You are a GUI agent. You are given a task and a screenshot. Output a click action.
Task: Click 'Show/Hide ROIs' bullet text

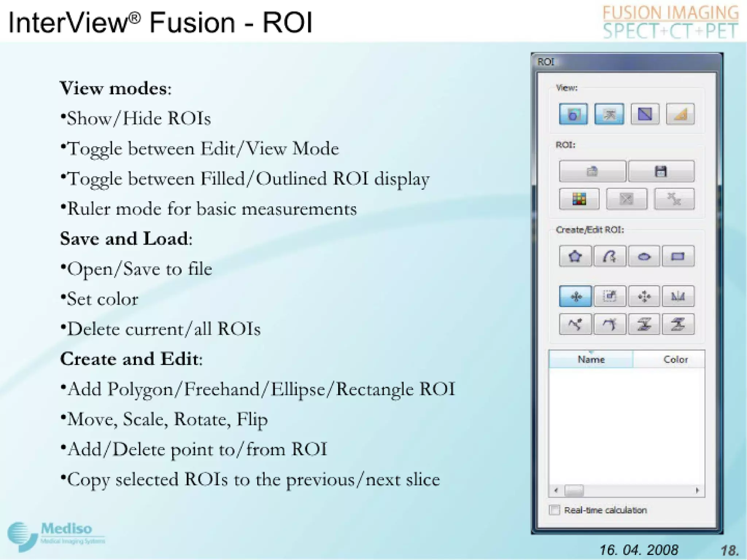[136, 118]
